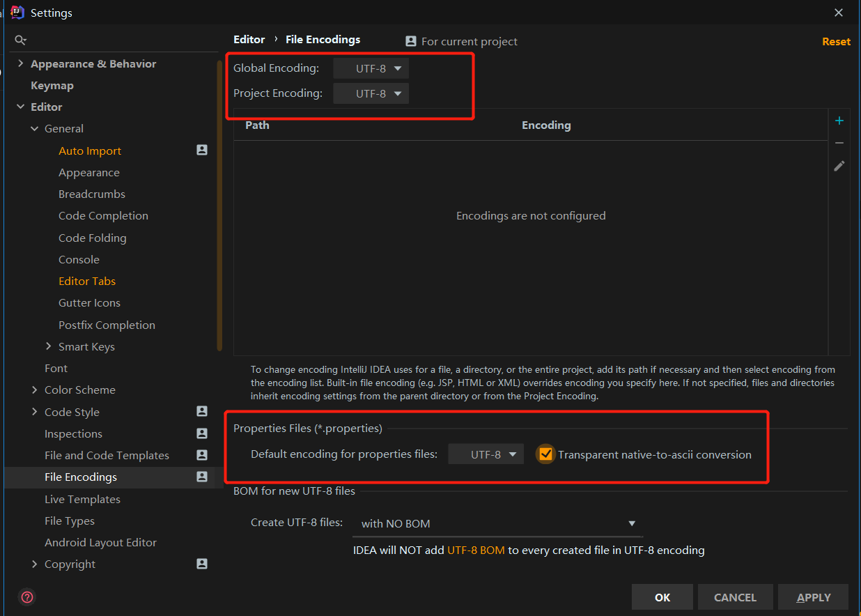Open Auto Import settings
This screenshot has height=616, width=861.
click(90, 151)
